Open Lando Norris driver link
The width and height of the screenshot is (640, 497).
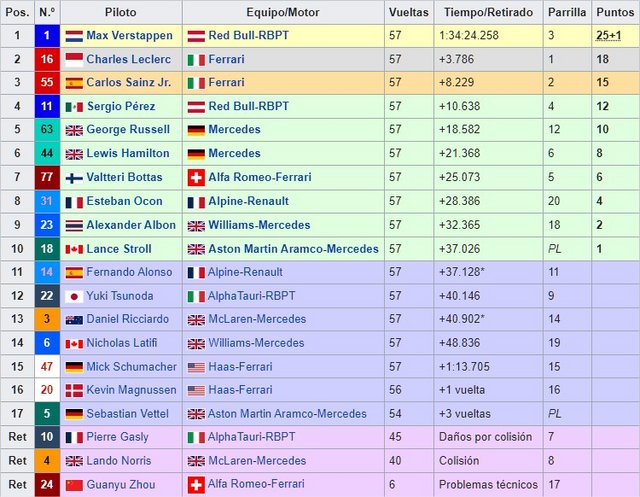tap(118, 461)
